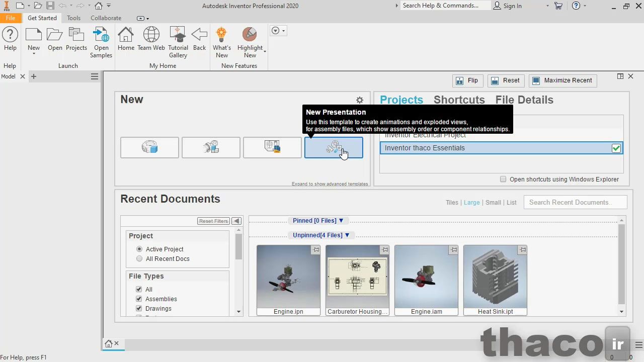644x362 pixels.
Task: Pin the Heat Sink.ipt document
Action: pos(523,249)
